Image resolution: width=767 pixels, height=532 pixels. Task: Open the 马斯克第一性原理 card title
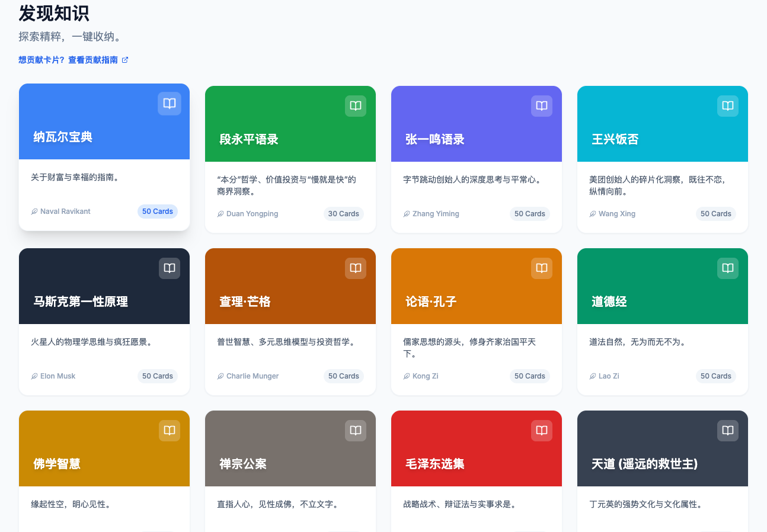pyautogui.click(x=81, y=302)
